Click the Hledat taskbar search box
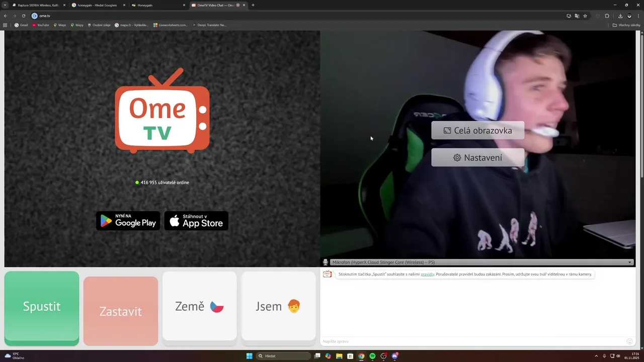This screenshot has height=362, width=644. (283, 356)
